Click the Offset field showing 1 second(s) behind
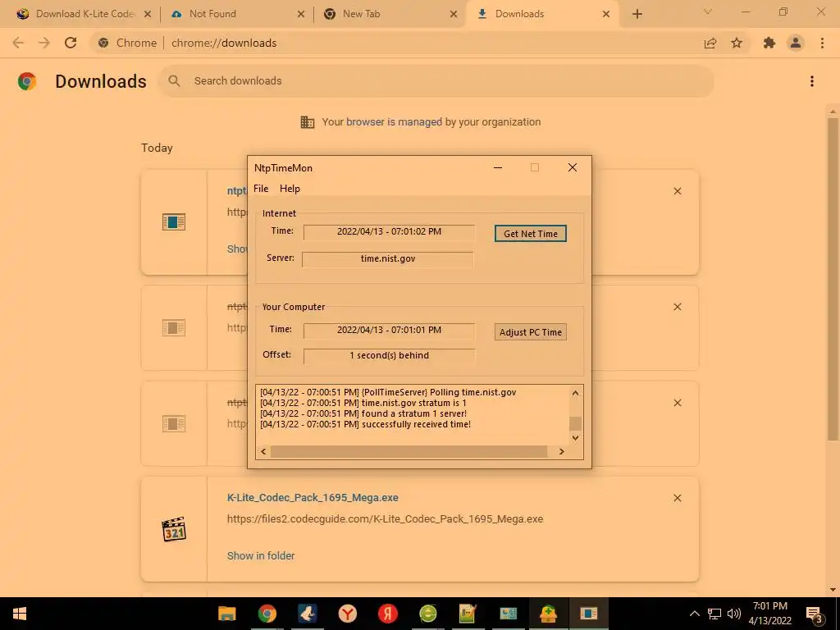840x630 pixels. point(389,356)
